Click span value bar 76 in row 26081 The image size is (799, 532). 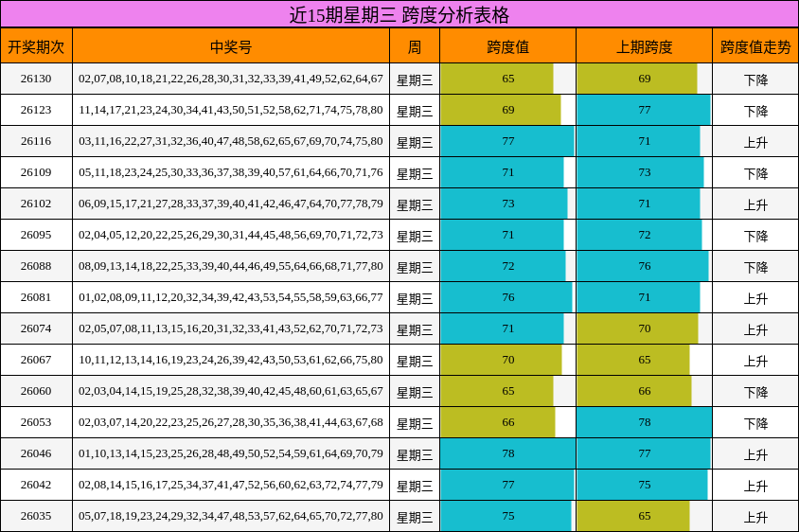(x=506, y=297)
